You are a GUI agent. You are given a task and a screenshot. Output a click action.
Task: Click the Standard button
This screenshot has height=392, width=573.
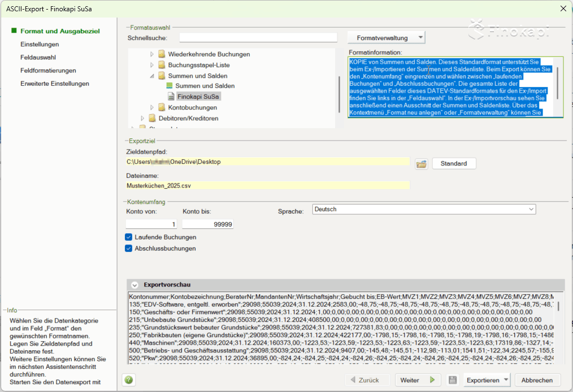(454, 163)
